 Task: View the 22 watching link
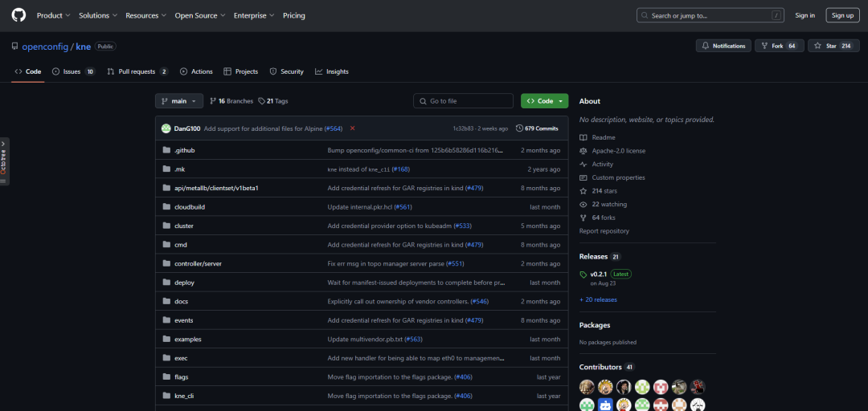point(602,204)
